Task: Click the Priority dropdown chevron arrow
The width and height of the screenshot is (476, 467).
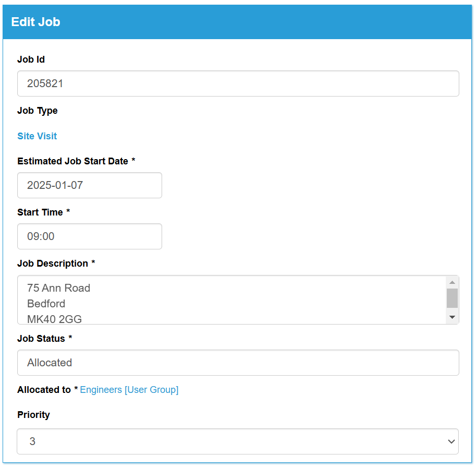Action: pyautogui.click(x=451, y=441)
